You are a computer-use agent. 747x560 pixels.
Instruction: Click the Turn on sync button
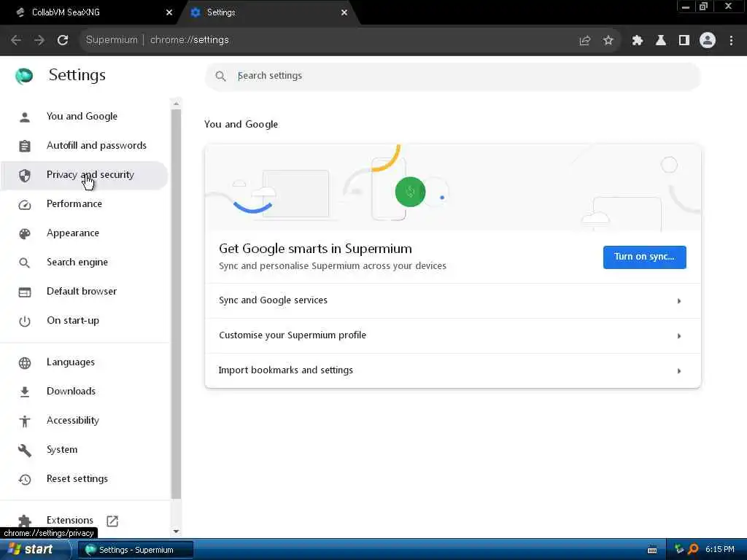click(644, 257)
